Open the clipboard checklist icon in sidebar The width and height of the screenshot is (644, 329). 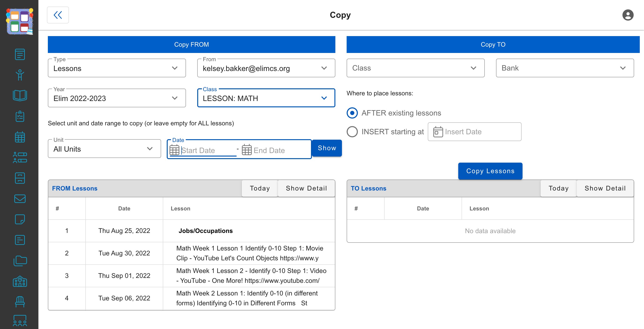(x=20, y=116)
